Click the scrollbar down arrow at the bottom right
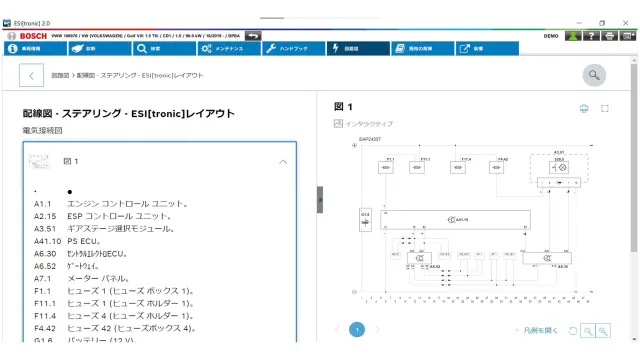 tap(634, 339)
